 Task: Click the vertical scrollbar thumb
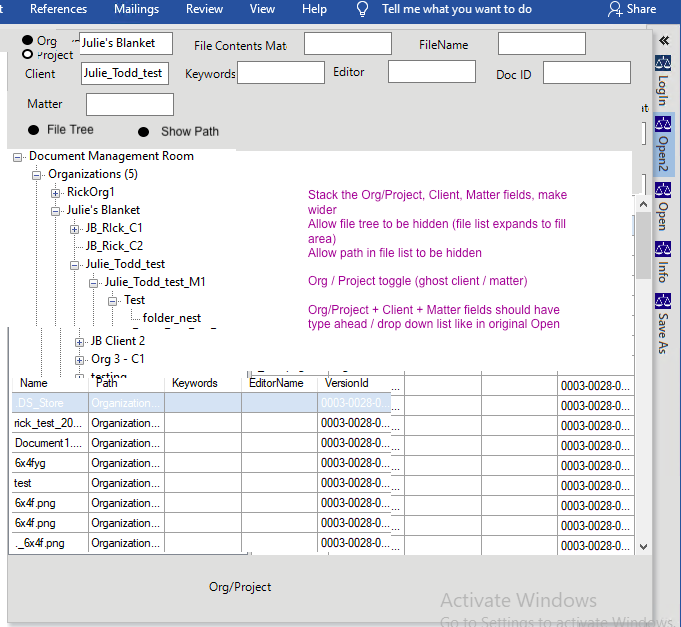click(644, 245)
